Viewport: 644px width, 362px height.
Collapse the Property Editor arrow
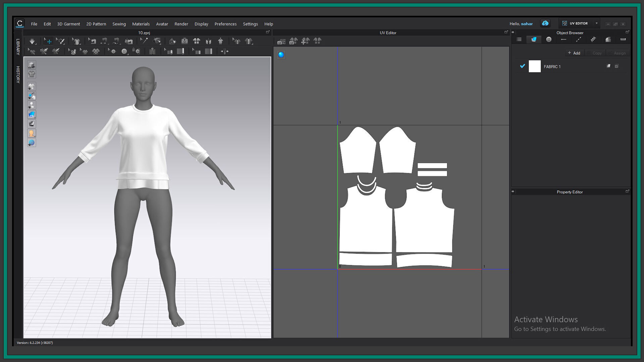[513, 192]
